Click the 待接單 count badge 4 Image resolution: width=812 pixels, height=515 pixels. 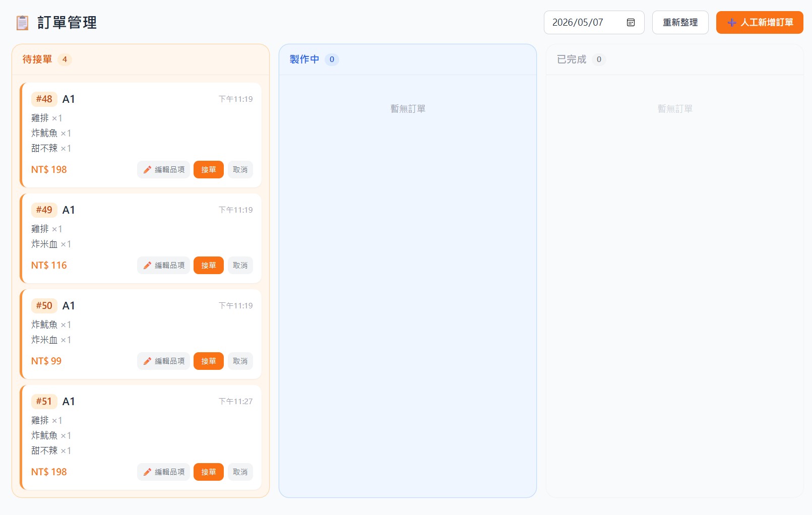[65, 59]
